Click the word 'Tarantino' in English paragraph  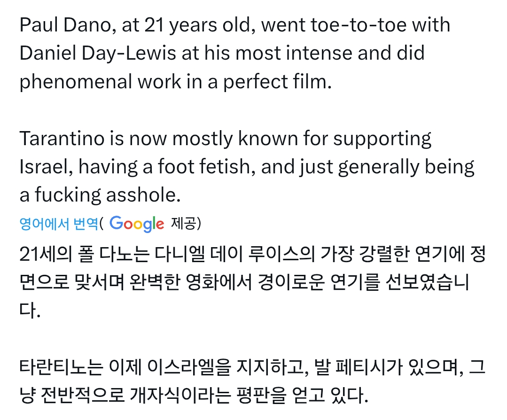[x=62, y=139]
